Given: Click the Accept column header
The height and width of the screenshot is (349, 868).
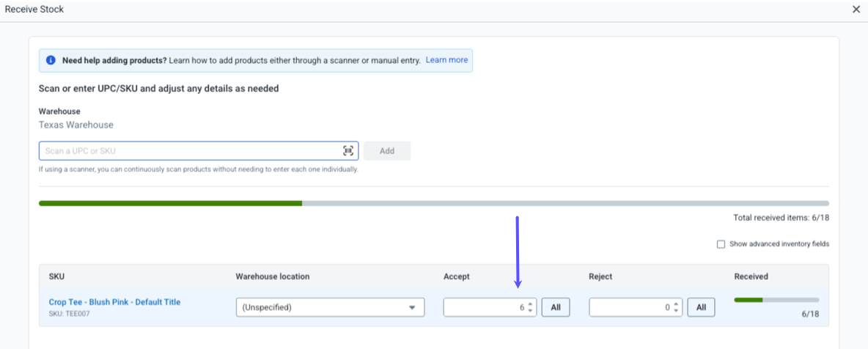Looking at the screenshot, I should pyautogui.click(x=456, y=276).
